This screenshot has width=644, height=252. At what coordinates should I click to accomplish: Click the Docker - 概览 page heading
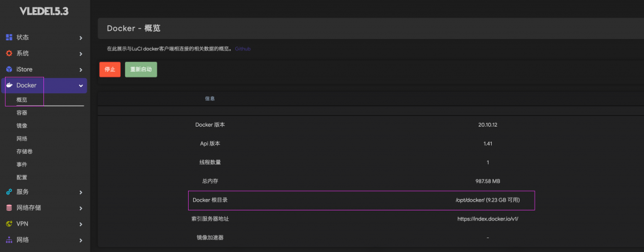(133, 28)
